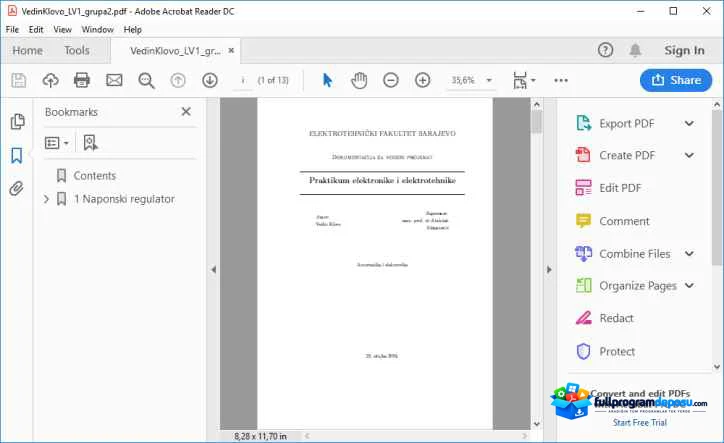
Task: Open notifications bell icon
Action: [636, 50]
